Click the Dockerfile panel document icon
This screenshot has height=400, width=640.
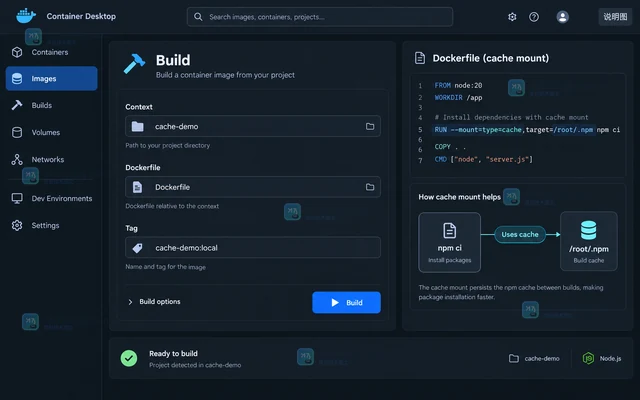[x=420, y=58]
